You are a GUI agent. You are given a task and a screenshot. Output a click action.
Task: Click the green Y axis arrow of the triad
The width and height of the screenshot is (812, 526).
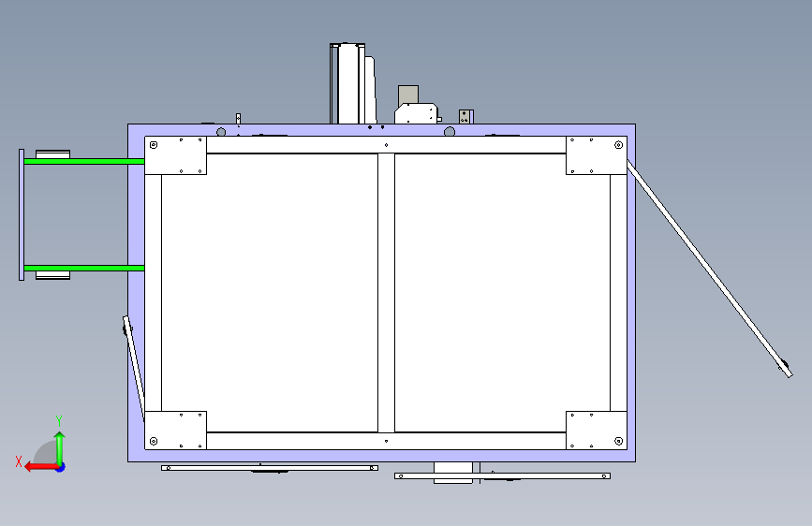coord(60,448)
